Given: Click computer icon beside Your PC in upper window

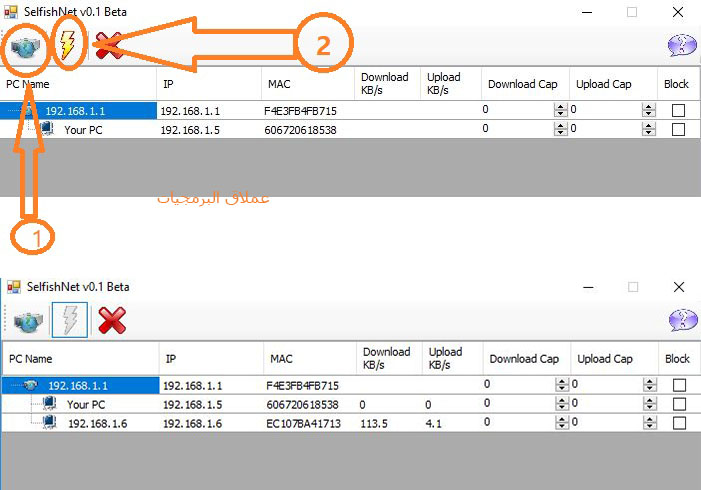Looking at the screenshot, I should (47, 129).
